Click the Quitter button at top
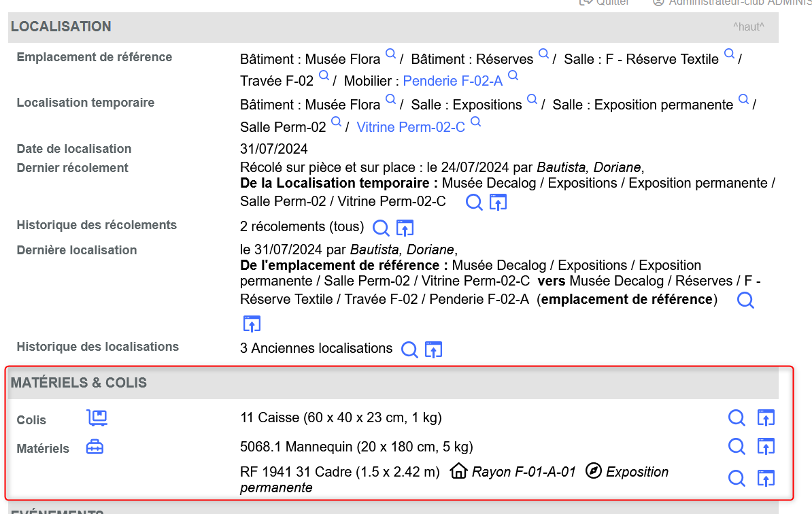Viewport: 812px width, 514px height. [x=604, y=3]
